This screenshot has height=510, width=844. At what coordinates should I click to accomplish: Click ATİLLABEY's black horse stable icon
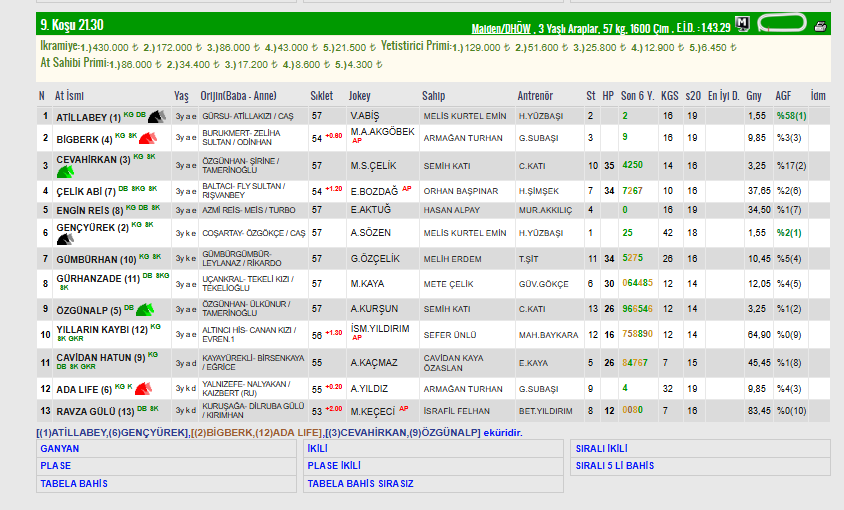pyautogui.click(x=157, y=116)
